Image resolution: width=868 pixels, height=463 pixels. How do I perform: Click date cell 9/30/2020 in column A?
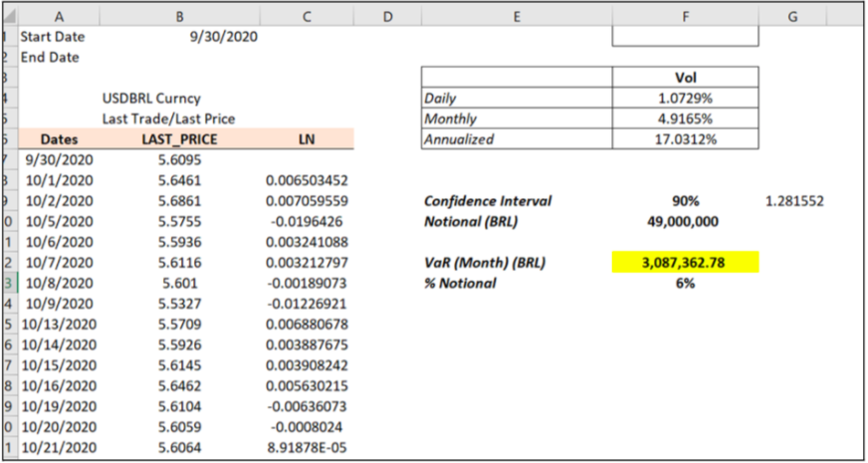pos(60,160)
